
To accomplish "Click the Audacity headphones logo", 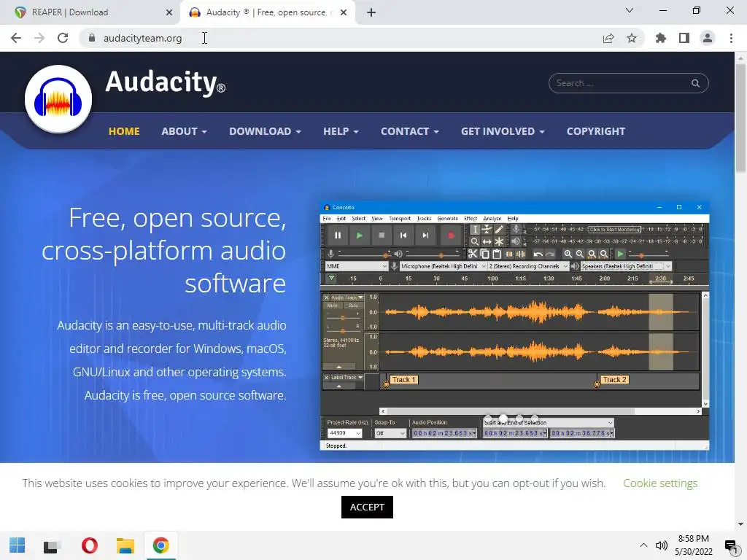I will 58,98.
